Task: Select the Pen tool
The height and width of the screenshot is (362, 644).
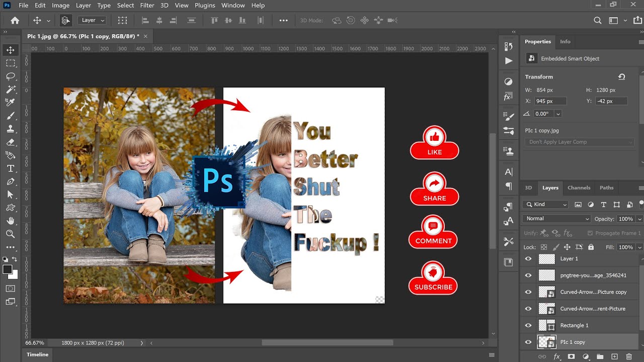Action: pos(10,182)
